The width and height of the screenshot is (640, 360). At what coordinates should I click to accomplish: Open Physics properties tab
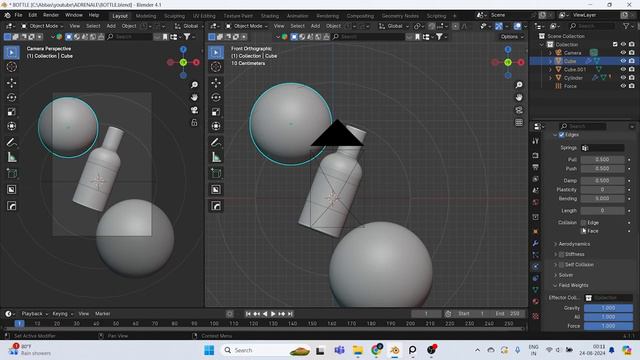pyautogui.click(x=536, y=267)
